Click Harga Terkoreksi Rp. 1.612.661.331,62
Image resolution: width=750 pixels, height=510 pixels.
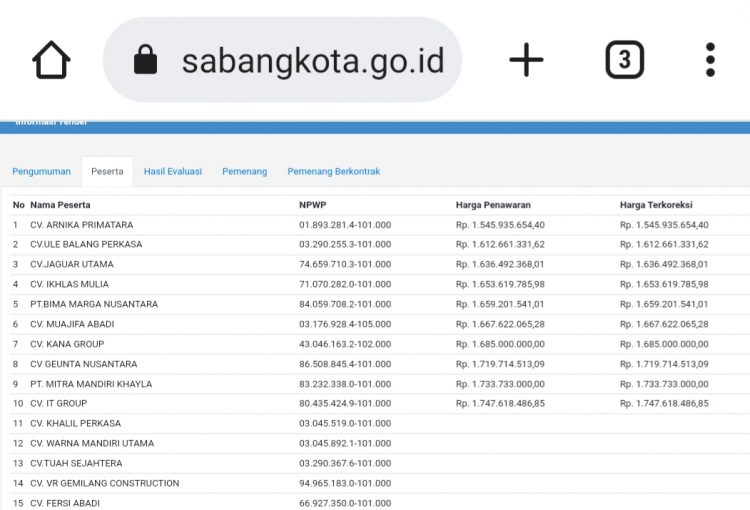pyautogui.click(x=664, y=244)
